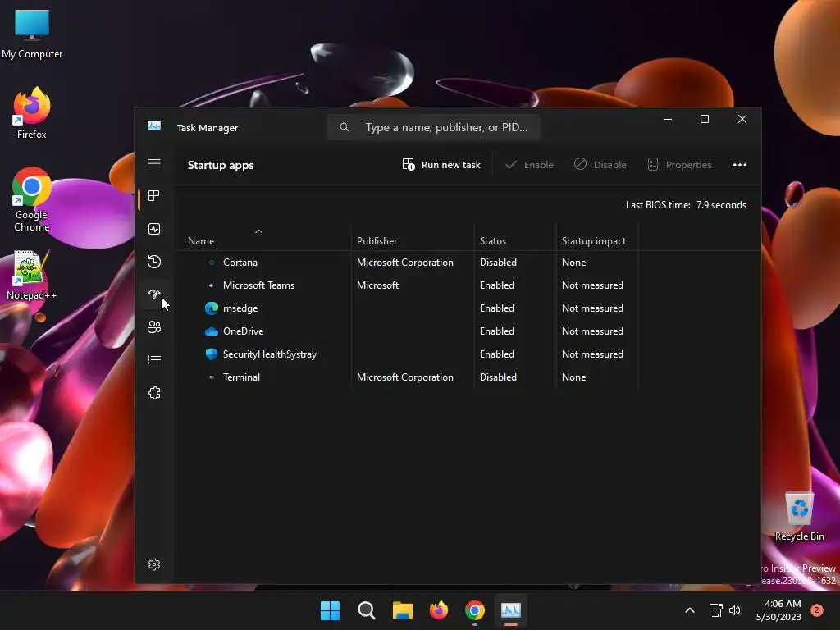The image size is (840, 630).
Task: Open the App history page icon
Action: [x=154, y=262]
